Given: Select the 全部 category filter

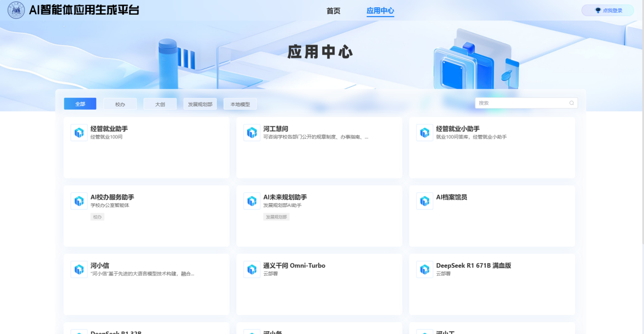Looking at the screenshot, I should 80,104.
